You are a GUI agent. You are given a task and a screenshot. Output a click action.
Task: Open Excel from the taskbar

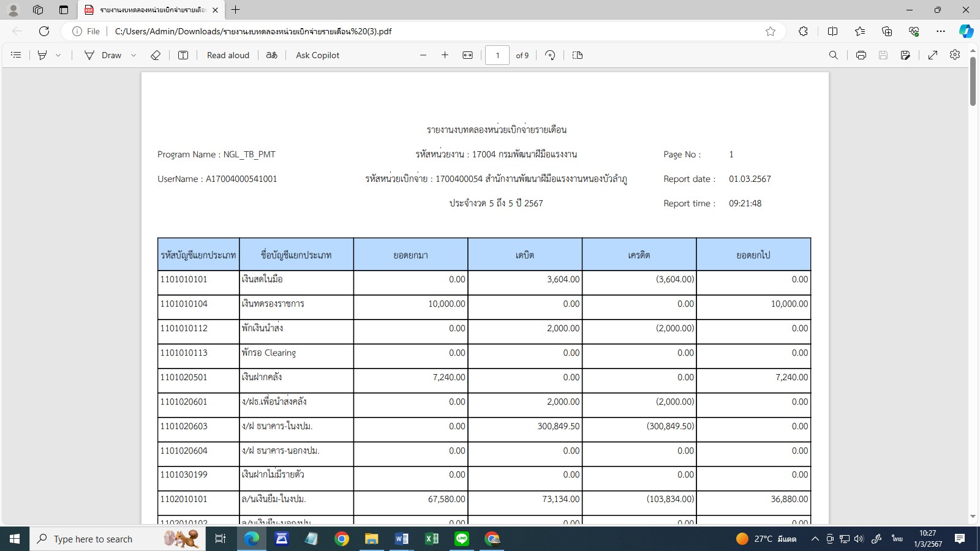click(432, 539)
